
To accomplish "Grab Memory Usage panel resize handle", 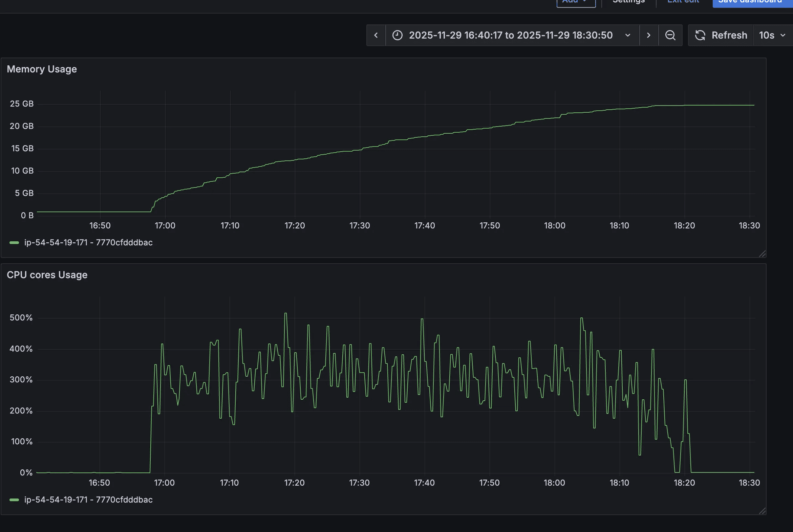I will tap(762, 254).
